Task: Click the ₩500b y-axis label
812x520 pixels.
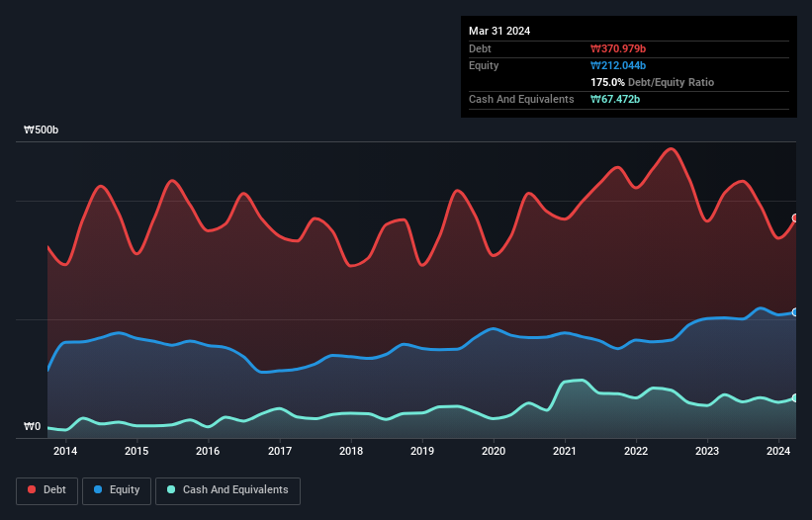Action: 41,130
